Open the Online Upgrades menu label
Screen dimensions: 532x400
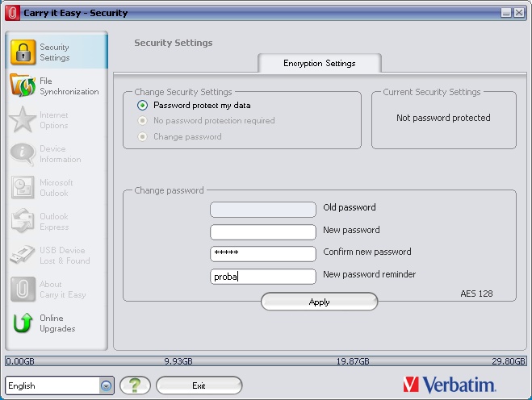(57, 323)
